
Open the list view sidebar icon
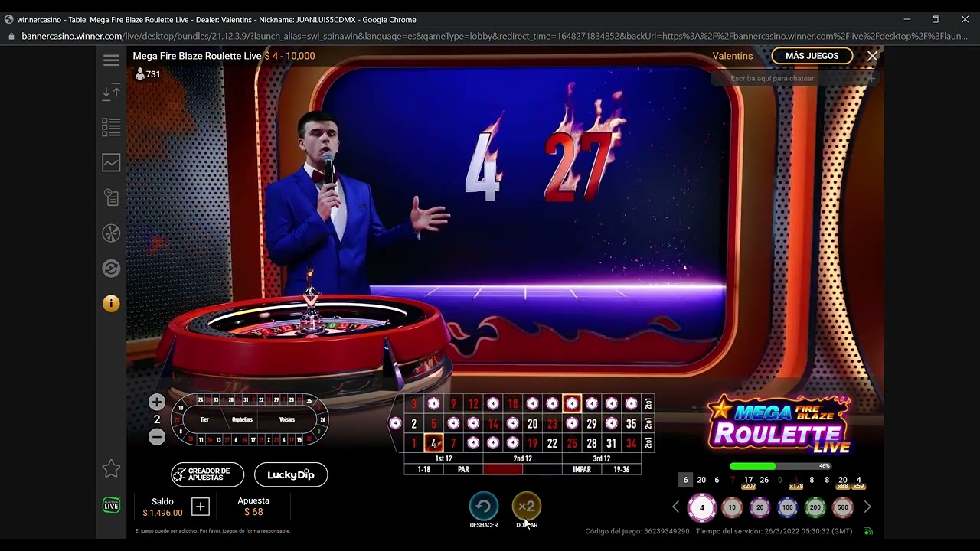pyautogui.click(x=111, y=127)
